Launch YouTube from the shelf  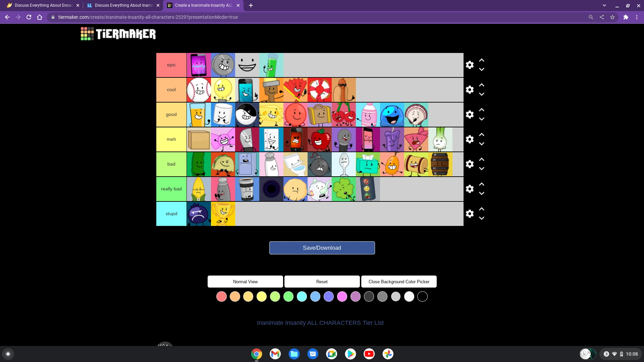(369, 354)
